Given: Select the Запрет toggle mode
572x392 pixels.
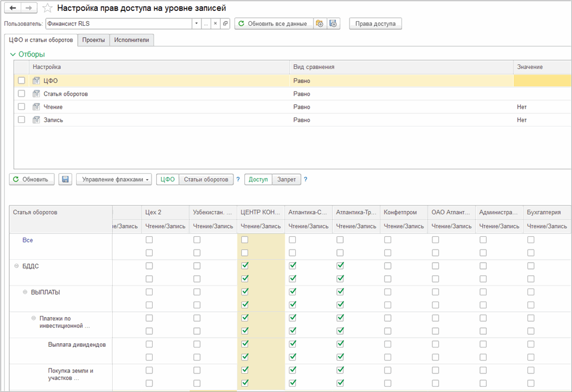Looking at the screenshot, I should [287, 180].
